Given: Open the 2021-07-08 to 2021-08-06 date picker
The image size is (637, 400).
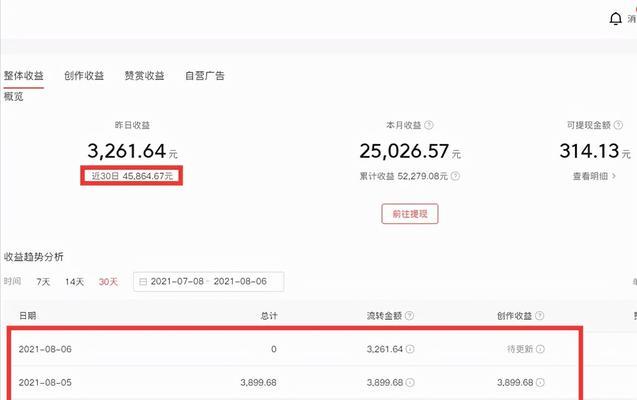Looking at the screenshot, I should tap(208, 281).
